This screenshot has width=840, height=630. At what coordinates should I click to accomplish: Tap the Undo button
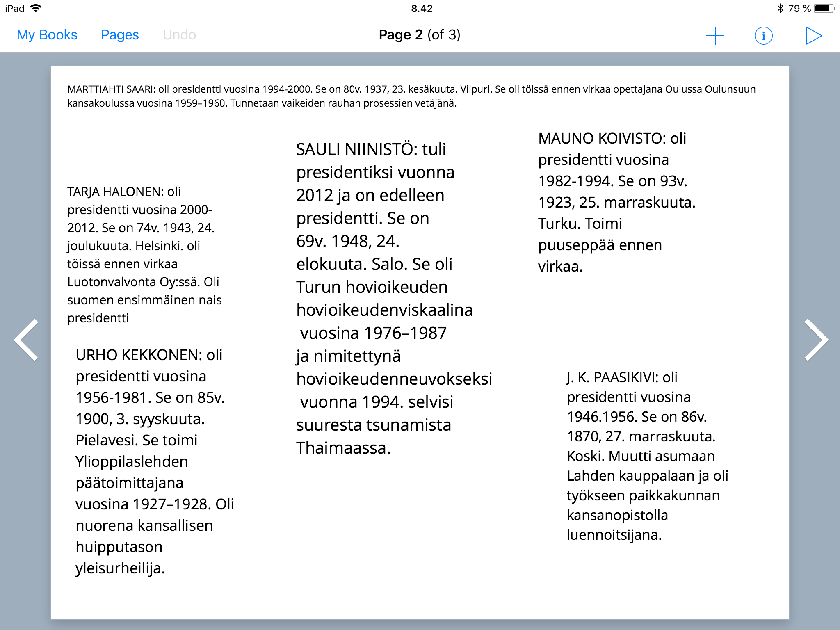[179, 35]
